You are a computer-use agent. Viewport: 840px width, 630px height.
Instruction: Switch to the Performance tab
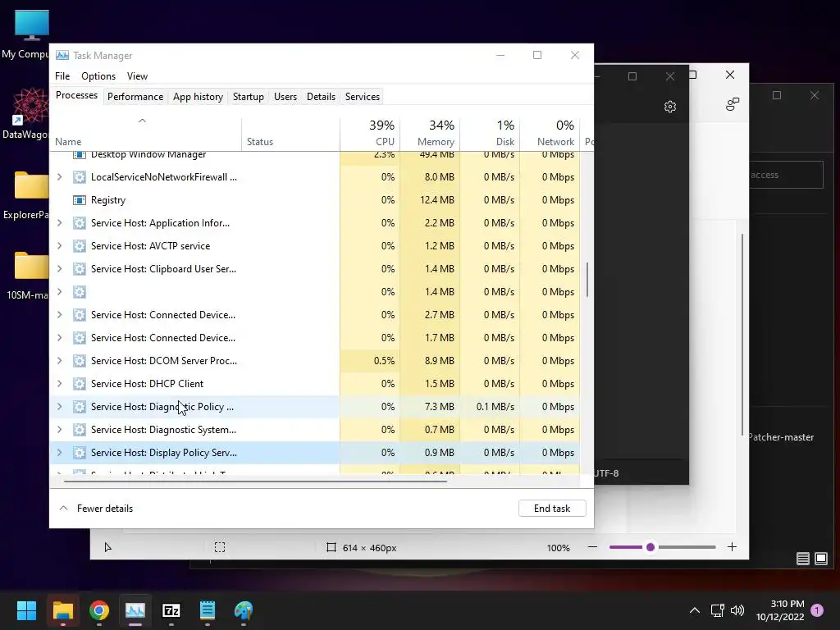pos(135,97)
